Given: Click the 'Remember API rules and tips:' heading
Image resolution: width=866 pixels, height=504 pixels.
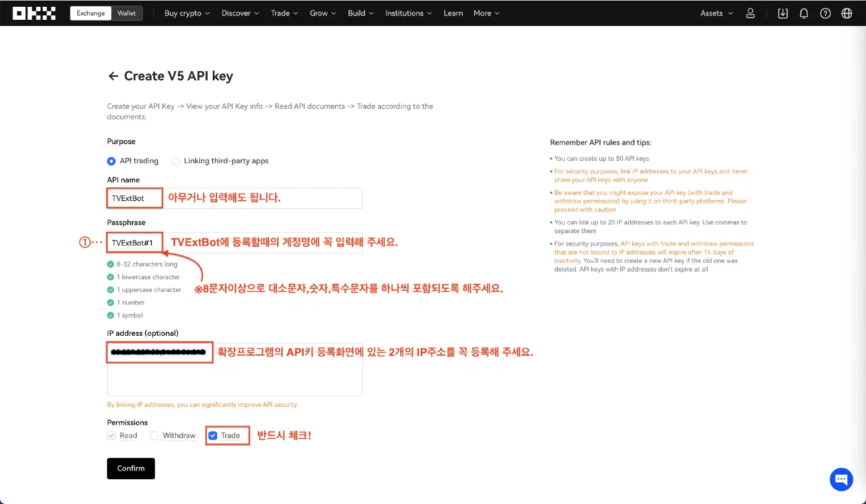Looking at the screenshot, I should 601,142.
